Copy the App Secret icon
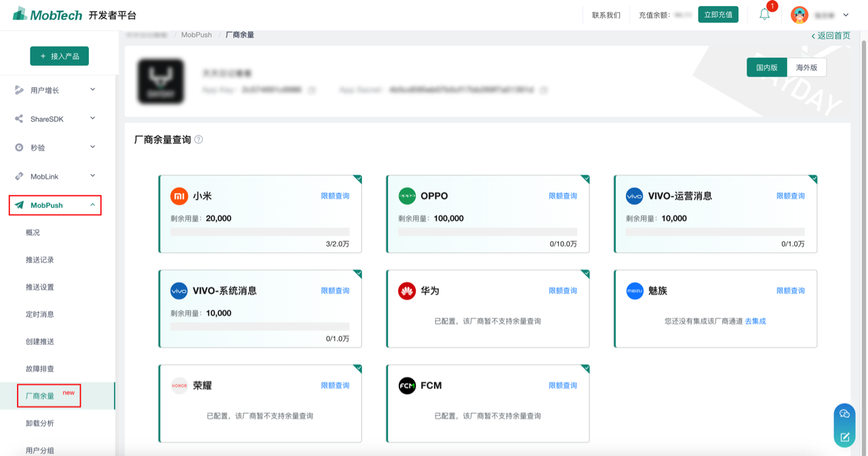The width and height of the screenshot is (868, 456). coord(544,89)
